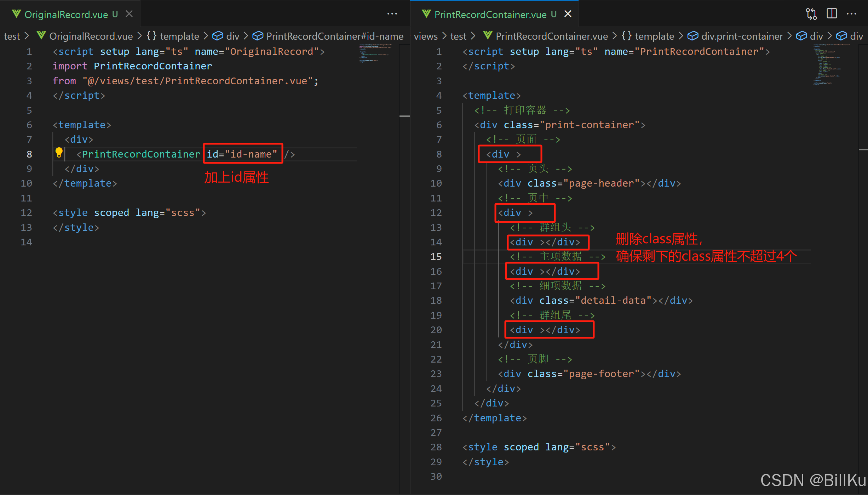Open more actions menu in left editor
This screenshot has width=868, height=495.
(392, 14)
